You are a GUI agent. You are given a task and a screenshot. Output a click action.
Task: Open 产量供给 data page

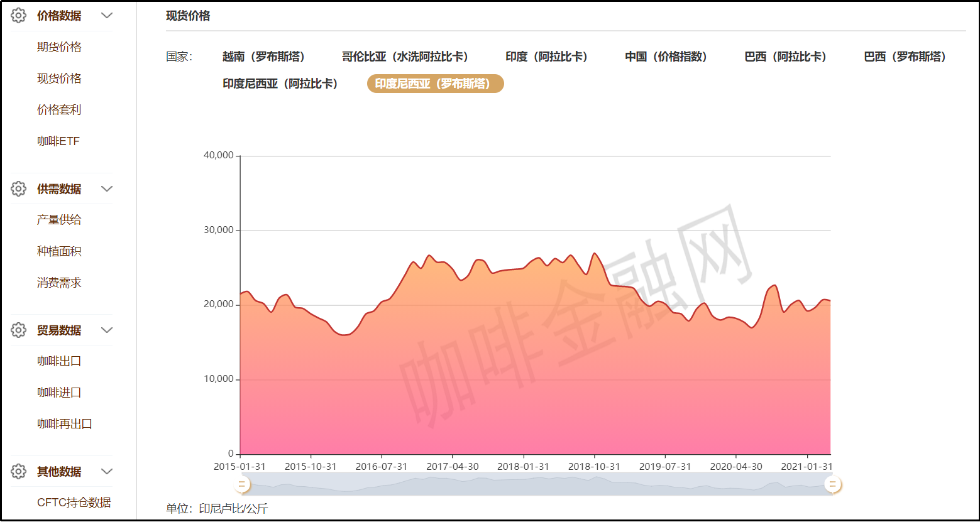point(59,220)
